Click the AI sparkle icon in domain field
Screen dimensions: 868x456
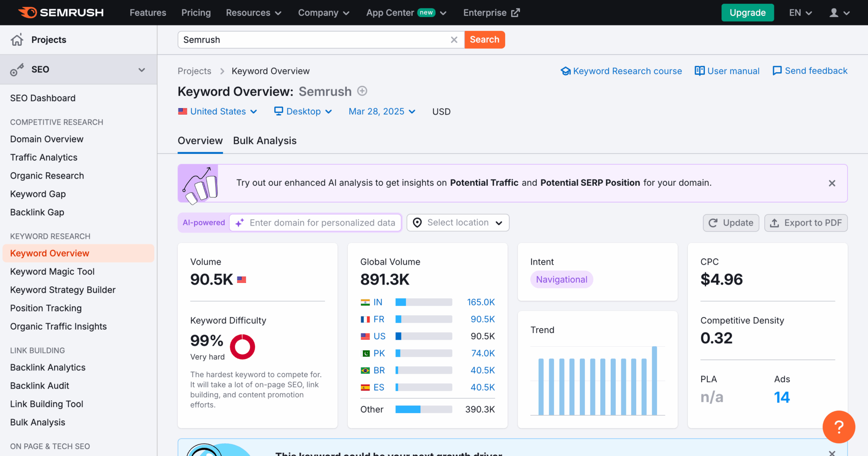240,223
